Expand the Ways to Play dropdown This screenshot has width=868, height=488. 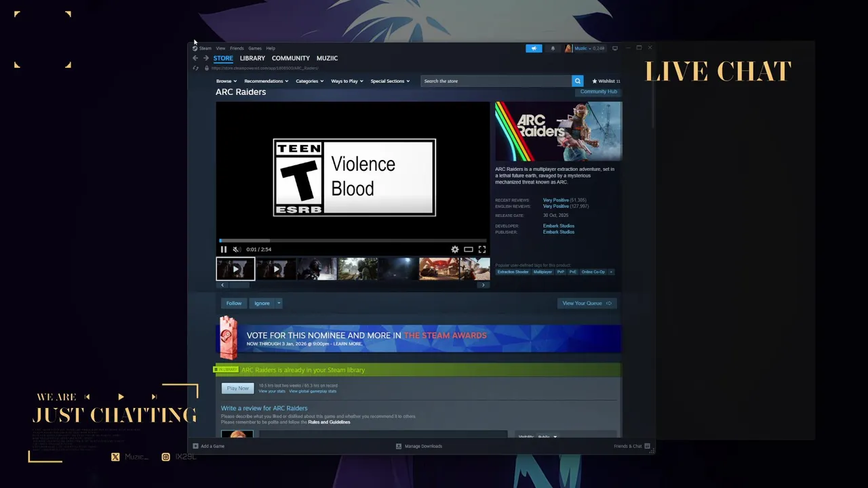(347, 81)
